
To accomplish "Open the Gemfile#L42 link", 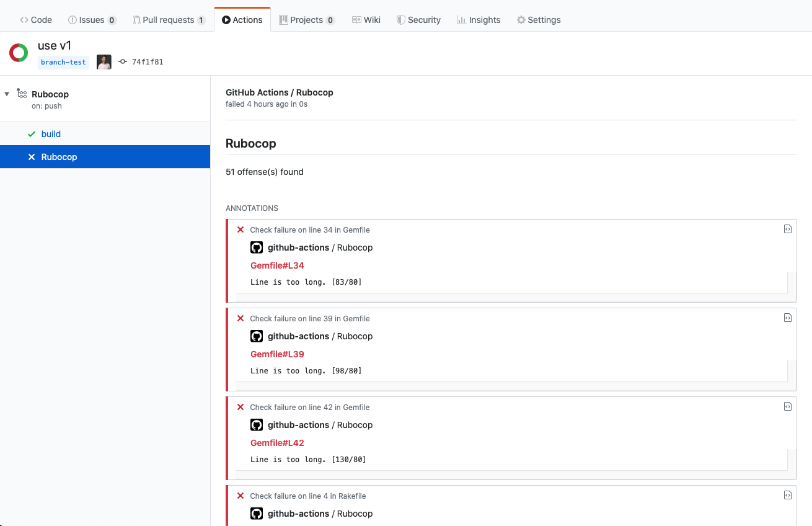I will click(277, 443).
